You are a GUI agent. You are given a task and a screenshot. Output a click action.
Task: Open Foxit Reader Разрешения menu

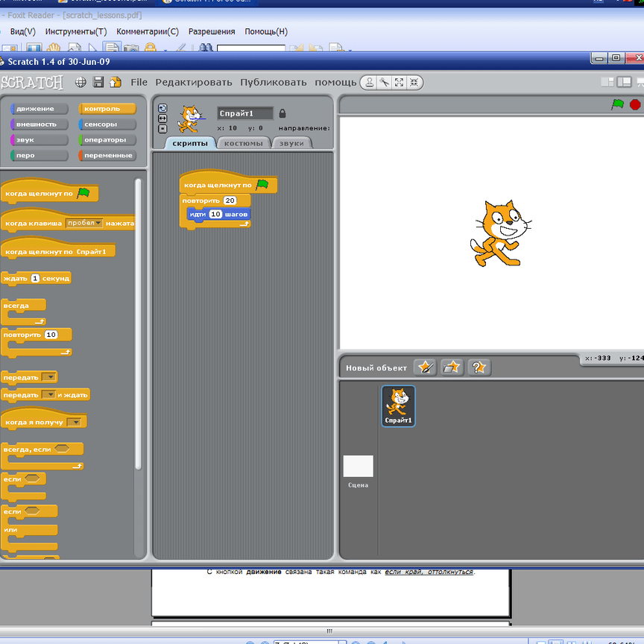point(212,31)
